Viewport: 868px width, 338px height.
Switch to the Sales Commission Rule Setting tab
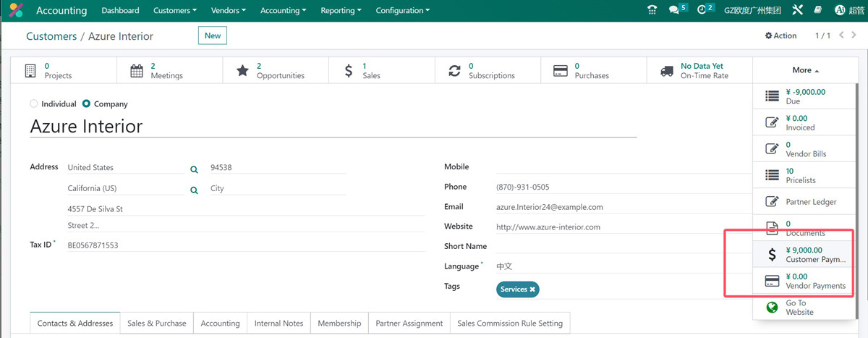(510, 324)
